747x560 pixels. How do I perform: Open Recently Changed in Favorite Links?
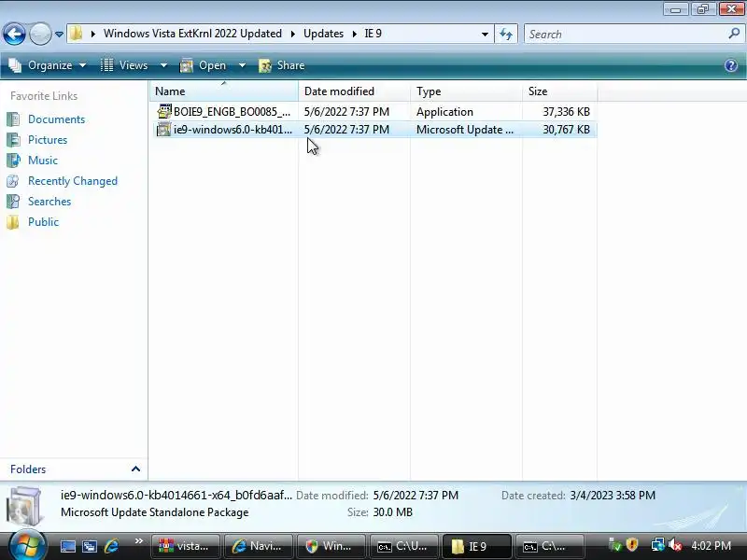pyautogui.click(x=73, y=181)
